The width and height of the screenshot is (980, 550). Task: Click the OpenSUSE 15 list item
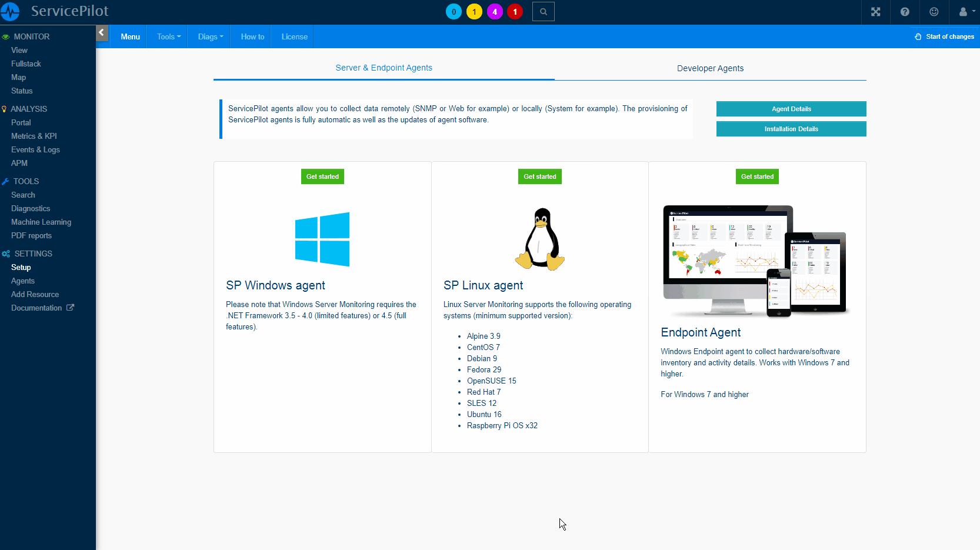tap(492, 381)
